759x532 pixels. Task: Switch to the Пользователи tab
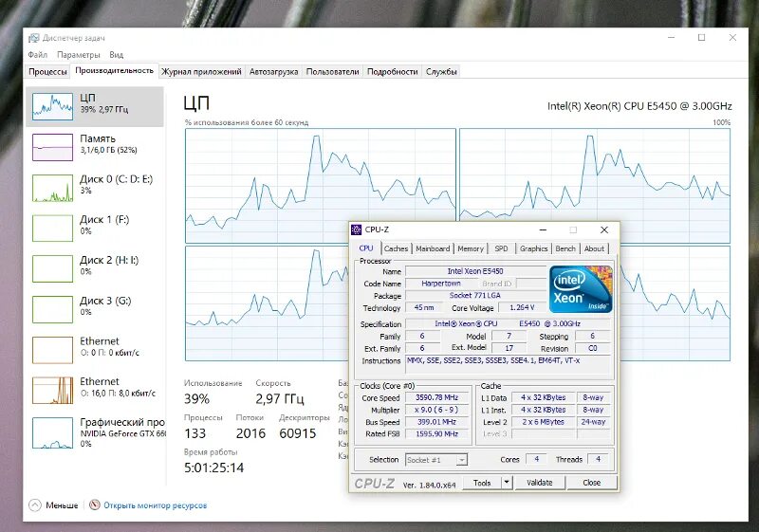pos(333,71)
